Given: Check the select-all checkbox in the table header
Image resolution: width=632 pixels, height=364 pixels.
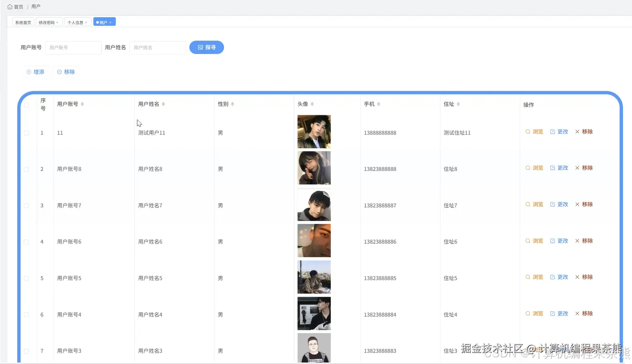Looking at the screenshot, I should 26,105.
